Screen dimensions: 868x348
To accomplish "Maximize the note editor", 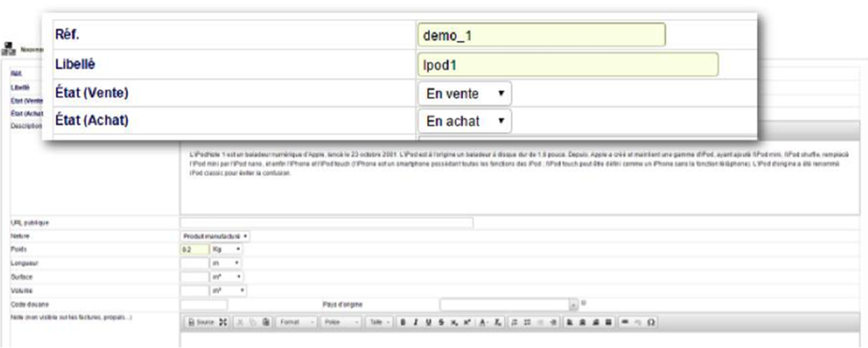I will [x=223, y=322].
